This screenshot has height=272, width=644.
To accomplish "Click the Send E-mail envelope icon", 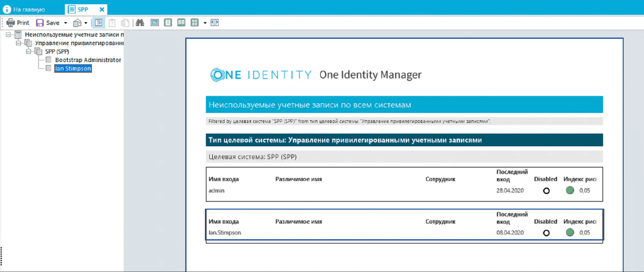I will coord(77,23).
